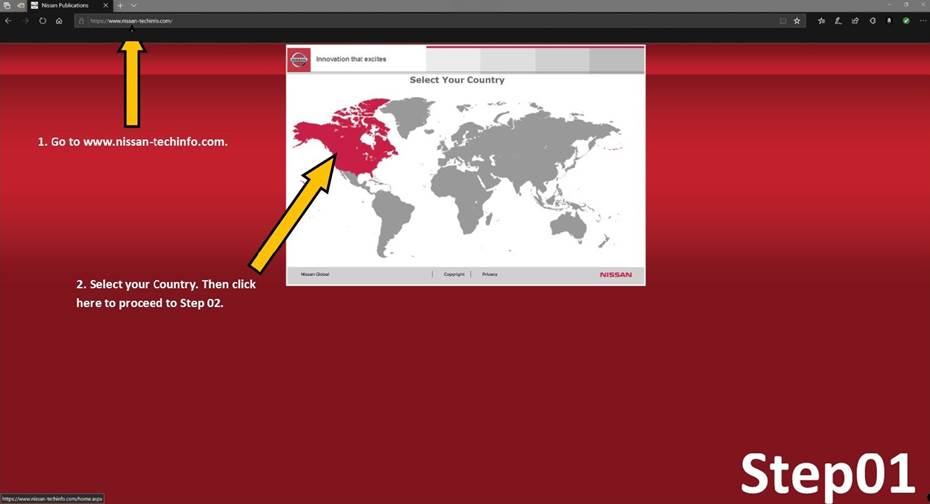Click the padlock site info icon
Image resolution: width=930 pixels, height=504 pixels.
(81, 21)
